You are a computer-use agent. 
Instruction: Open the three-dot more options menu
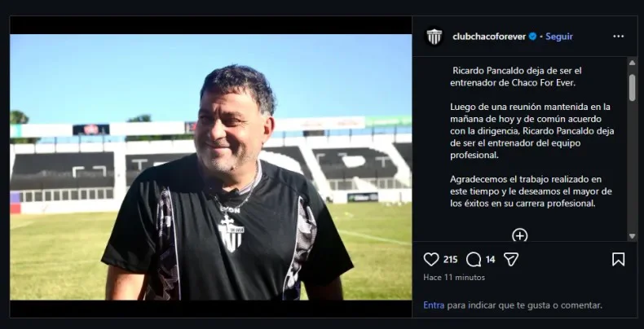(x=618, y=37)
